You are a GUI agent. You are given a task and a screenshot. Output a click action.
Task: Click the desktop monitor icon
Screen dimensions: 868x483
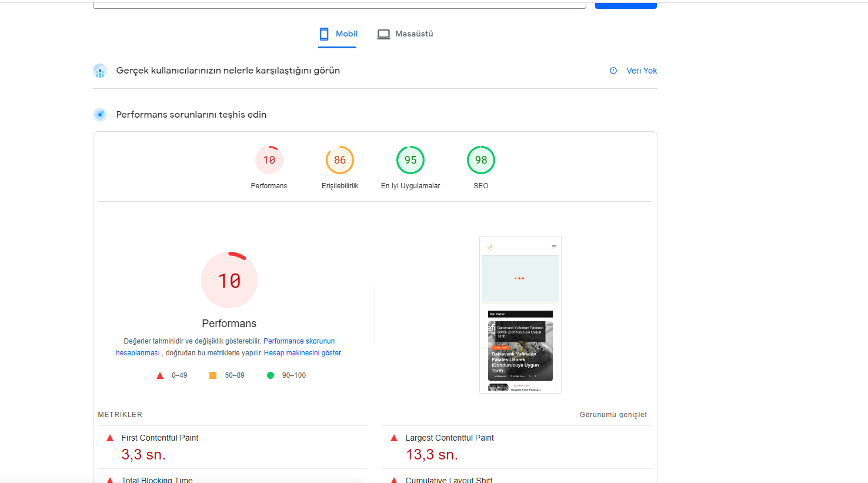pyautogui.click(x=383, y=34)
